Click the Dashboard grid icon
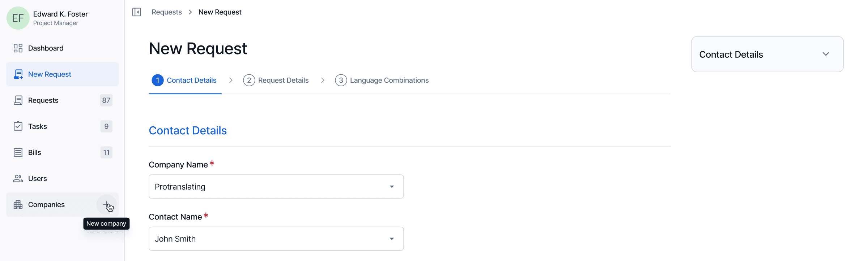 [18, 48]
